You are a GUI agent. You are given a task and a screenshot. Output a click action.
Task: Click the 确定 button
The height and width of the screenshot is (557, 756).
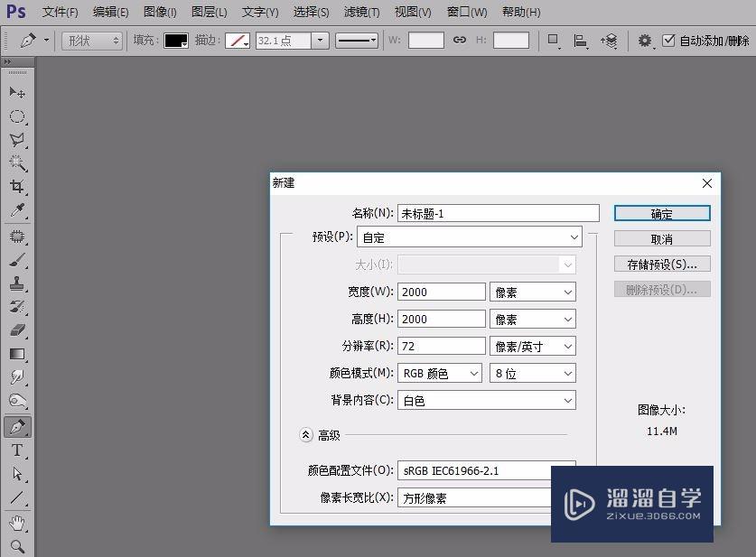pyautogui.click(x=661, y=212)
